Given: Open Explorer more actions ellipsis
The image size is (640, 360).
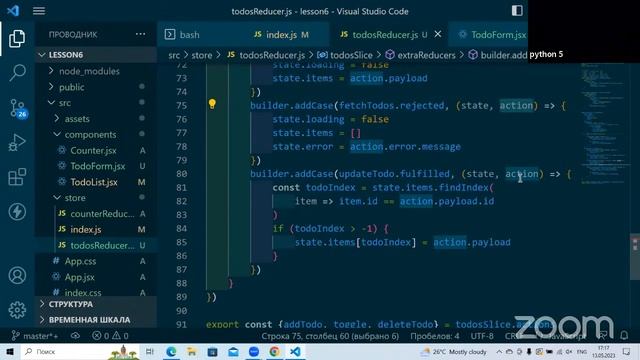Looking at the screenshot, I should pos(140,34).
